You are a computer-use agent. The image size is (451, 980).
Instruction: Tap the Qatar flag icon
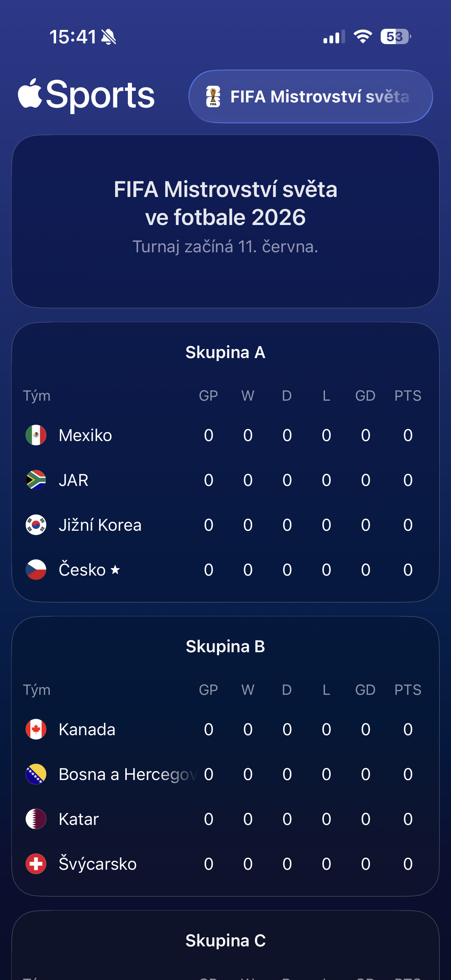(36, 819)
